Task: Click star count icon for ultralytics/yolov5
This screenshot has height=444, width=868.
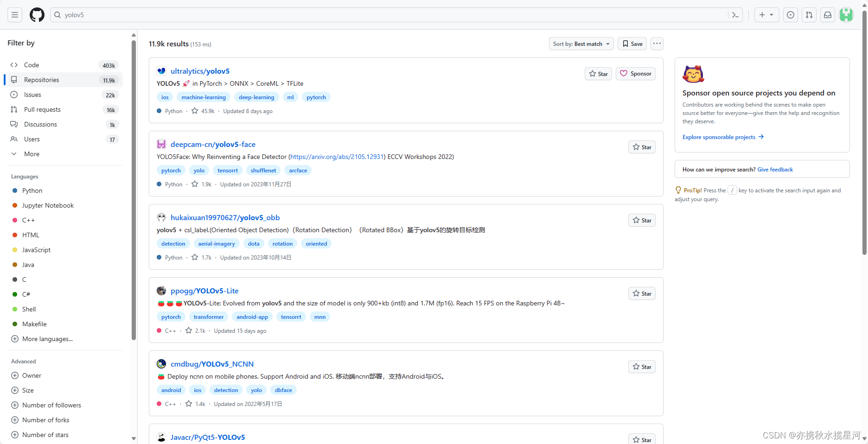Action: pos(195,111)
